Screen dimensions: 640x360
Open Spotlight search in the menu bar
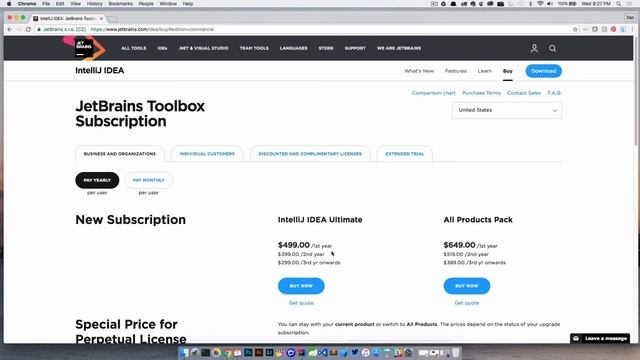tap(619, 4)
